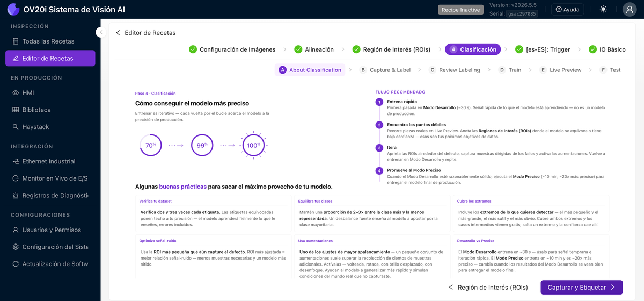Screen dimensions: 644x301
Task: Open Configuración del Sistema gear icon
Action: (x=16, y=247)
